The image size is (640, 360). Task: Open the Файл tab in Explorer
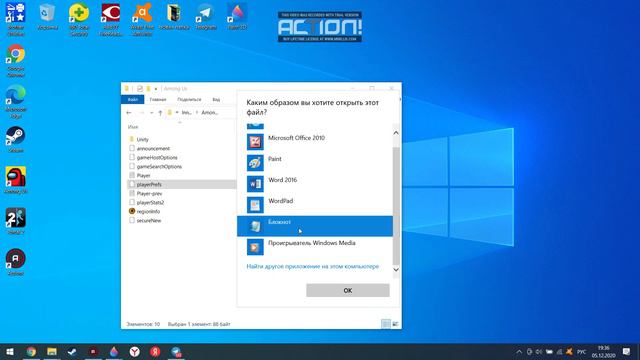[x=133, y=99]
